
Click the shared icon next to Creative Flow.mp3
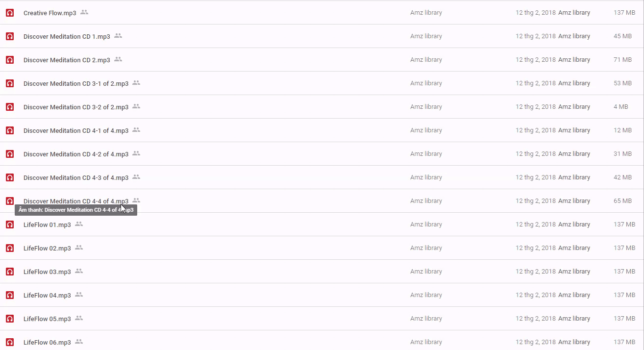pyautogui.click(x=84, y=12)
